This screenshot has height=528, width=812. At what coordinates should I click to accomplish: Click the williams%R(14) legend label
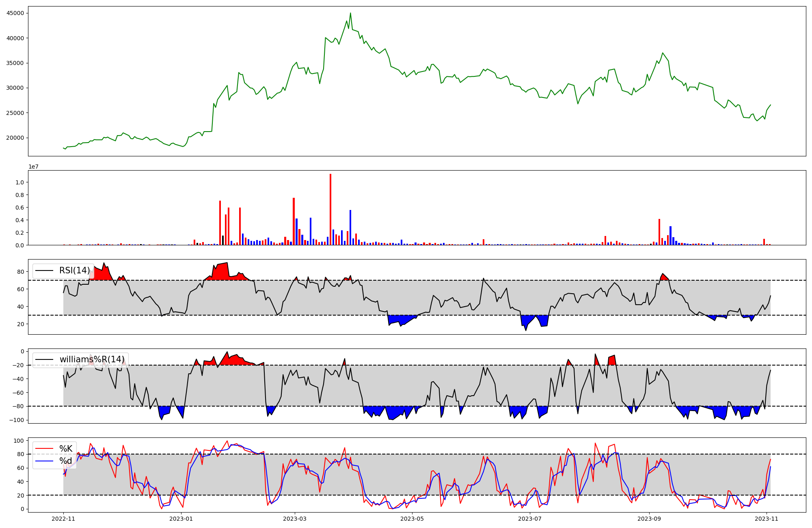pyautogui.click(x=92, y=359)
